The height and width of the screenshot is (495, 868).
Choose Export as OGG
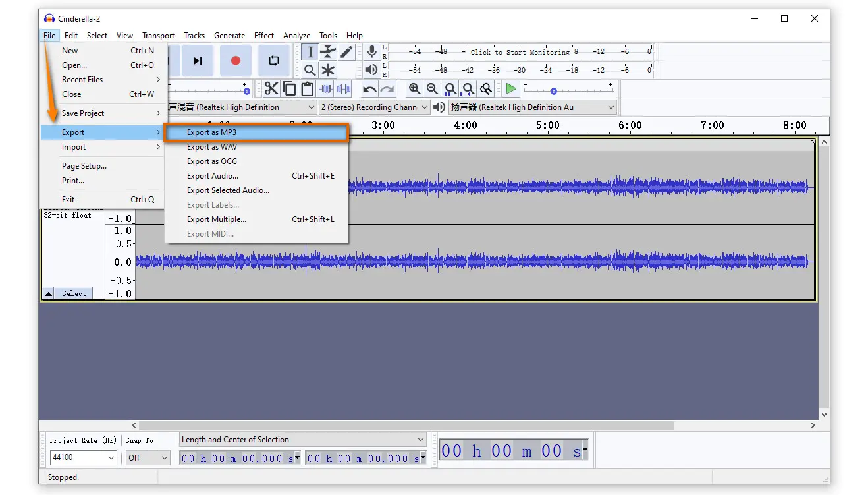[x=256, y=161]
